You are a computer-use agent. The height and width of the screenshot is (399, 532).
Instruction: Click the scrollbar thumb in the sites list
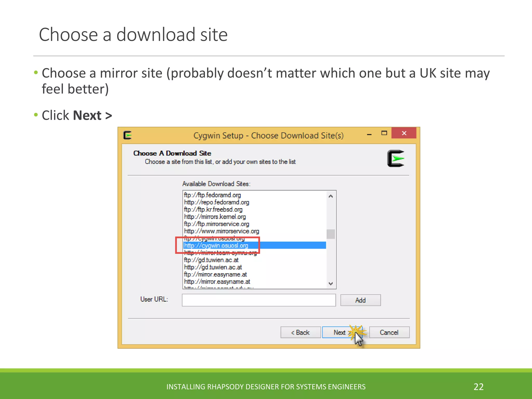pyautogui.click(x=331, y=234)
